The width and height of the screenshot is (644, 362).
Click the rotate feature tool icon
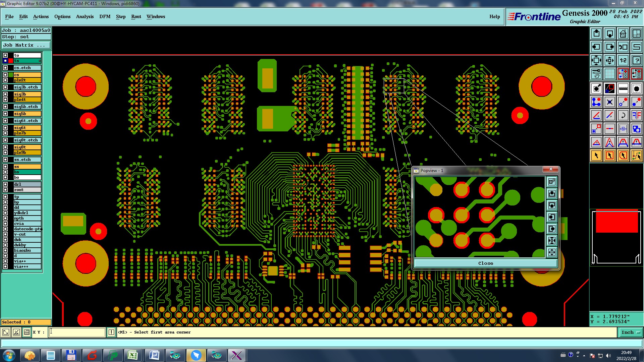click(623, 115)
